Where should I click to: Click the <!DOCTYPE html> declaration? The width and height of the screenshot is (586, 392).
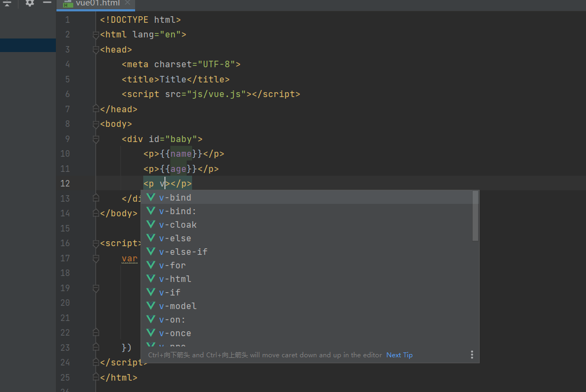pos(140,20)
